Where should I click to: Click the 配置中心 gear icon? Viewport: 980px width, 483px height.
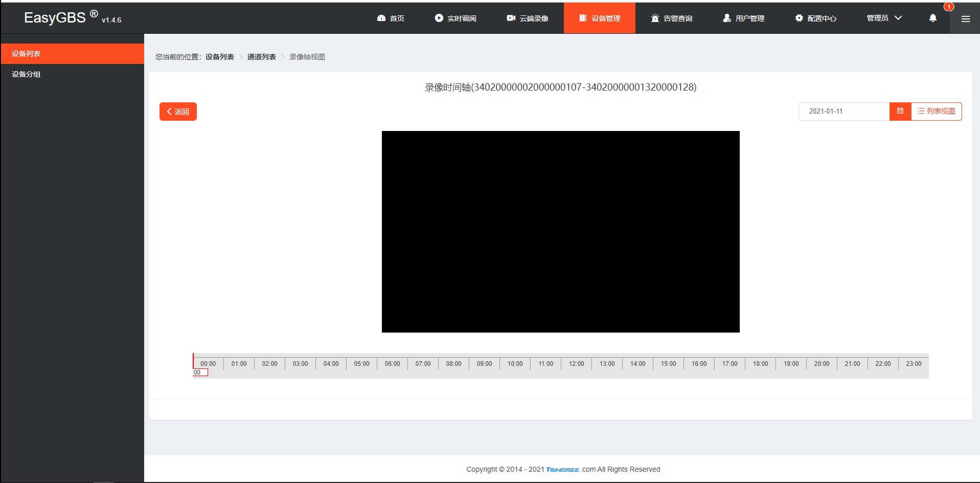coord(799,18)
